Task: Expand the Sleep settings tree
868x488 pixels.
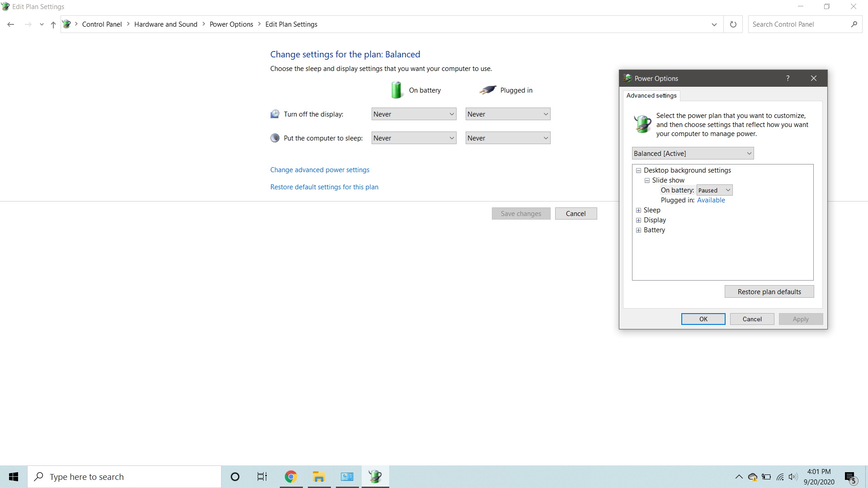Action: 638,210
